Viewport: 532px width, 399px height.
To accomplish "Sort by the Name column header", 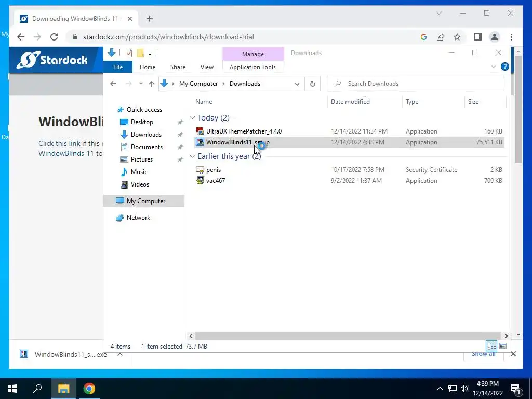I will coord(204,101).
